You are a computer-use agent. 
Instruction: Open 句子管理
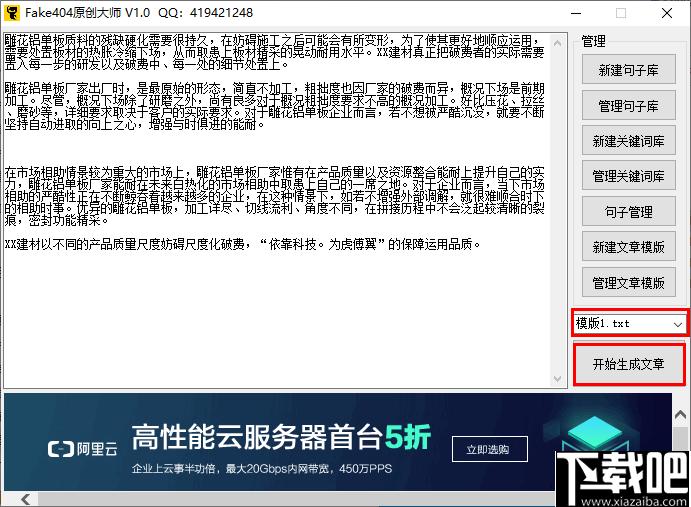[628, 212]
